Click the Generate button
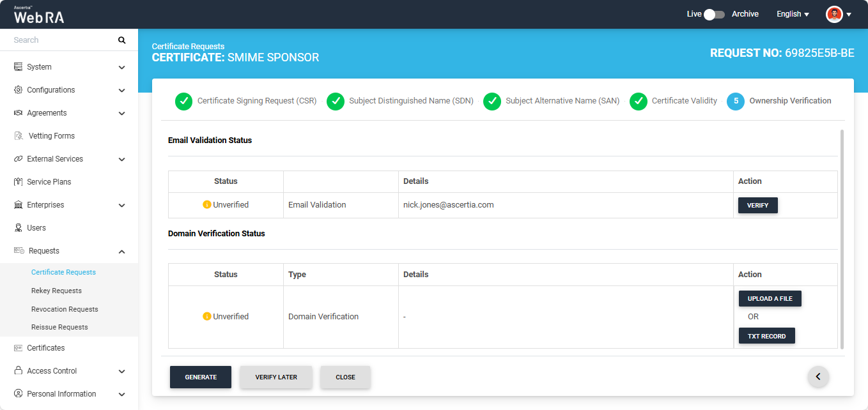 (x=201, y=377)
